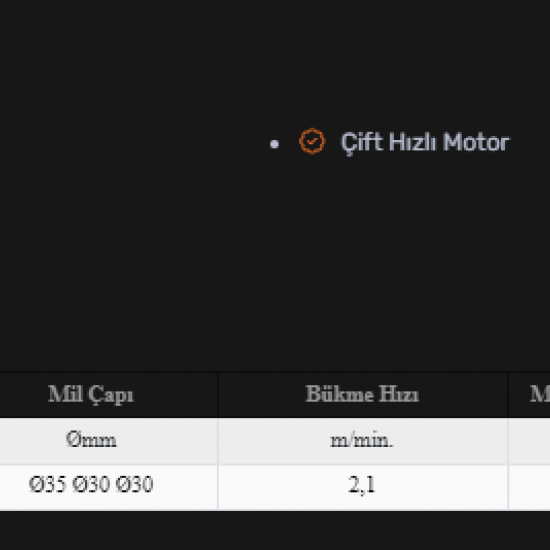Click the word Çift in feature list

click(x=362, y=143)
